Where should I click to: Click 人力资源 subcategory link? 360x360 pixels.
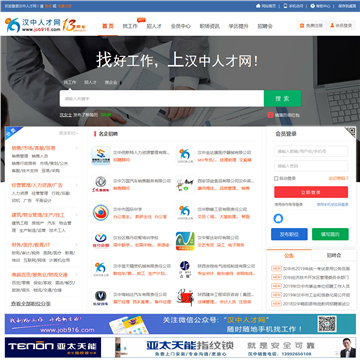(x=20, y=193)
